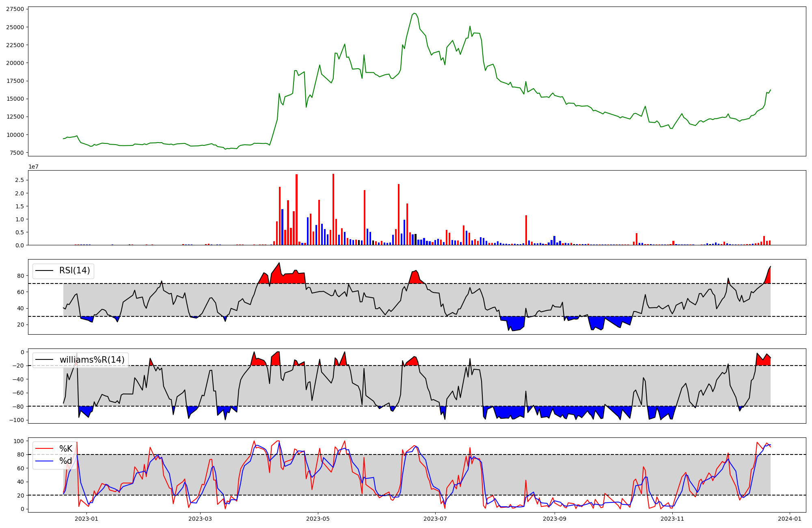Click the 1e7 volume scale label
Viewport: 812px width, 528px height.
[x=33, y=167]
